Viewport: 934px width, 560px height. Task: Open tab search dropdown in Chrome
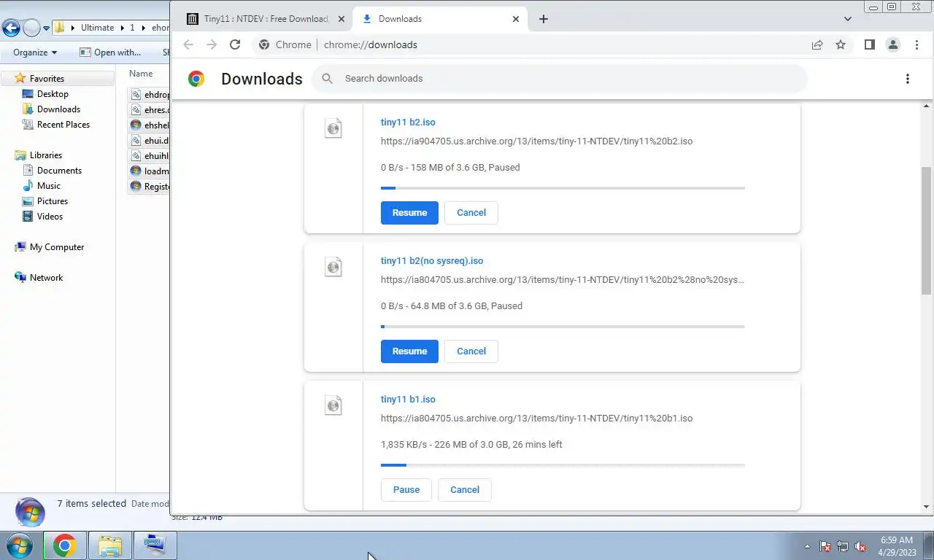pos(847,19)
